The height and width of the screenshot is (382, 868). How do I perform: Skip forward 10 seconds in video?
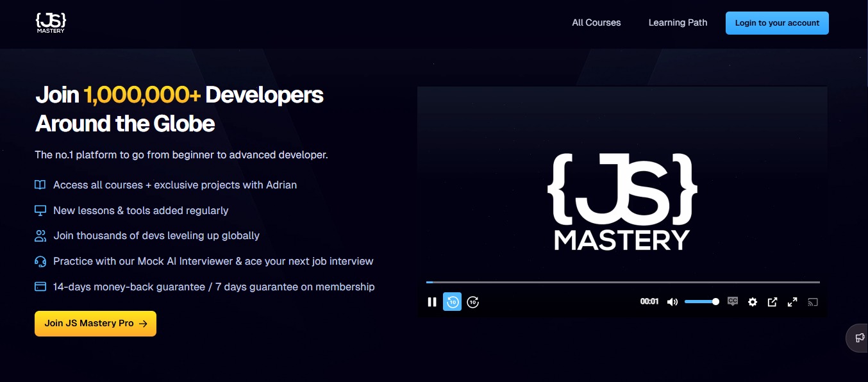[x=473, y=302]
